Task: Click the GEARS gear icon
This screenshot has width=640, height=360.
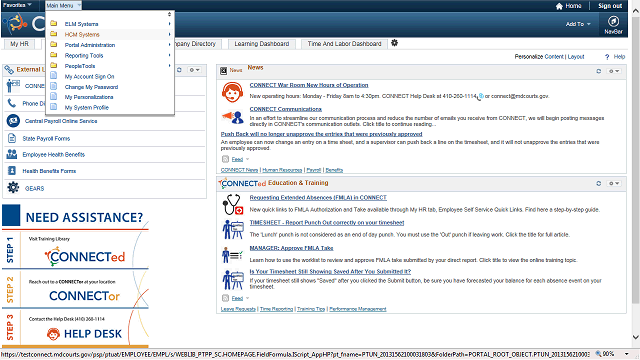Action: [x=13, y=188]
